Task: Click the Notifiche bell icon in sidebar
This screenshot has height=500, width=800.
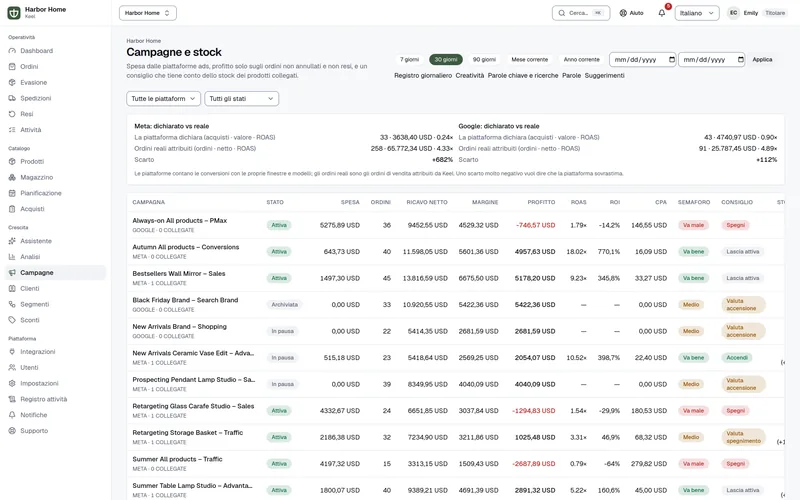Action: 12,415
